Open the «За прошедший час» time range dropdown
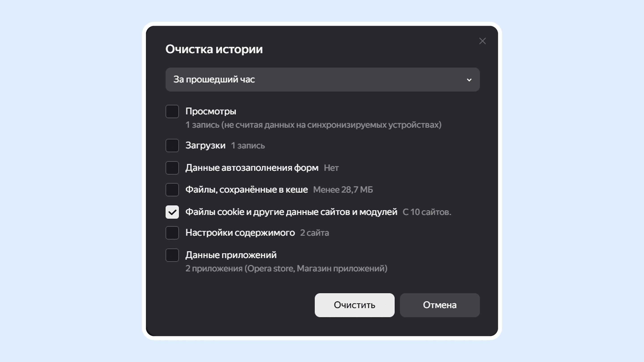This screenshot has width=644, height=362. pyautogui.click(x=322, y=80)
